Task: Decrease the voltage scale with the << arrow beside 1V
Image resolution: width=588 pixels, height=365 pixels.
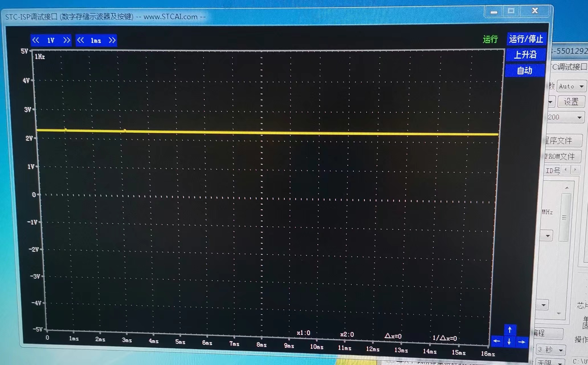Action: click(x=36, y=40)
